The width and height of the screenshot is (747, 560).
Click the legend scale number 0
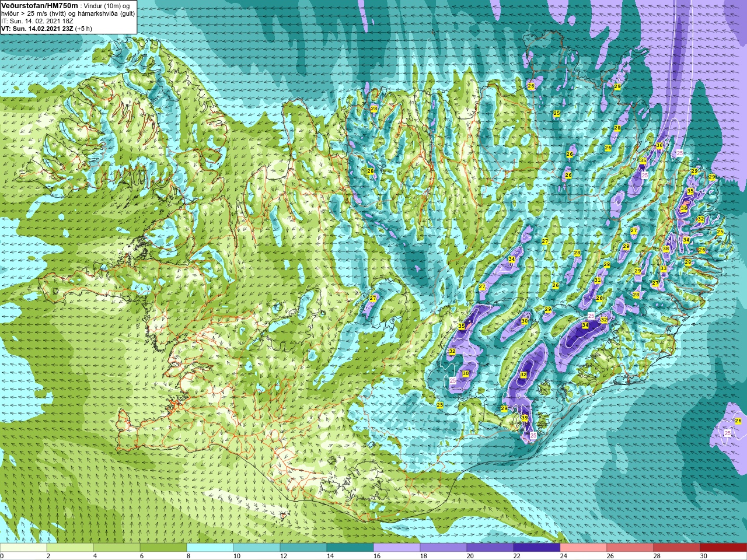click(x=2, y=556)
